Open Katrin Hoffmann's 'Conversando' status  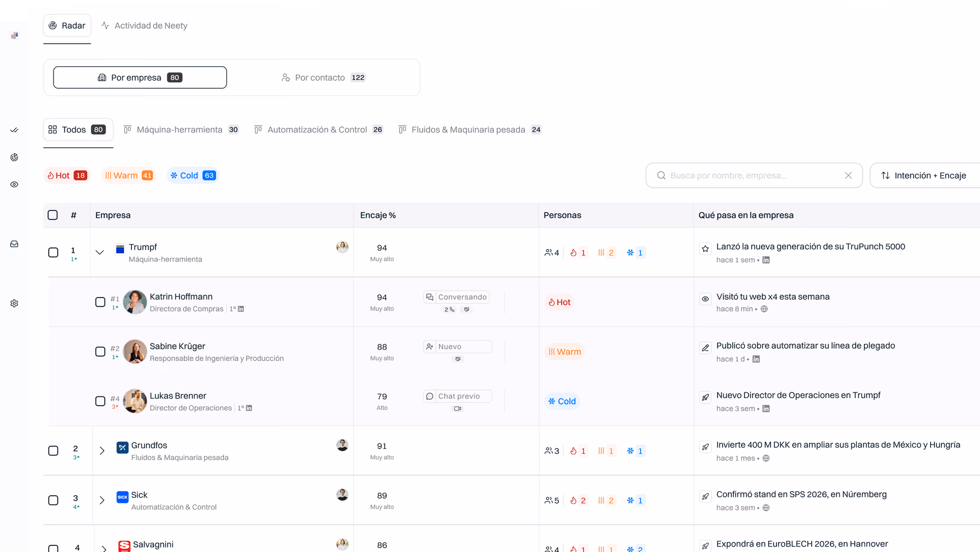(456, 297)
